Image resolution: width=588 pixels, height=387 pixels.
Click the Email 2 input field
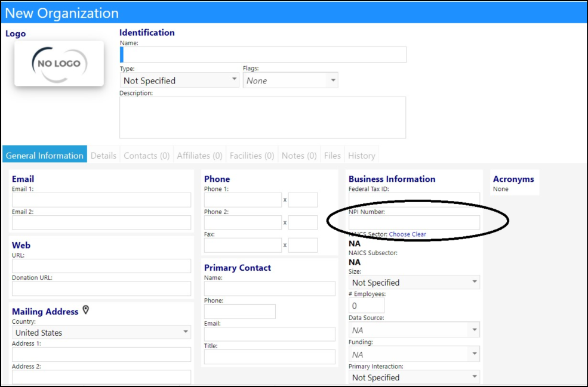click(x=101, y=222)
